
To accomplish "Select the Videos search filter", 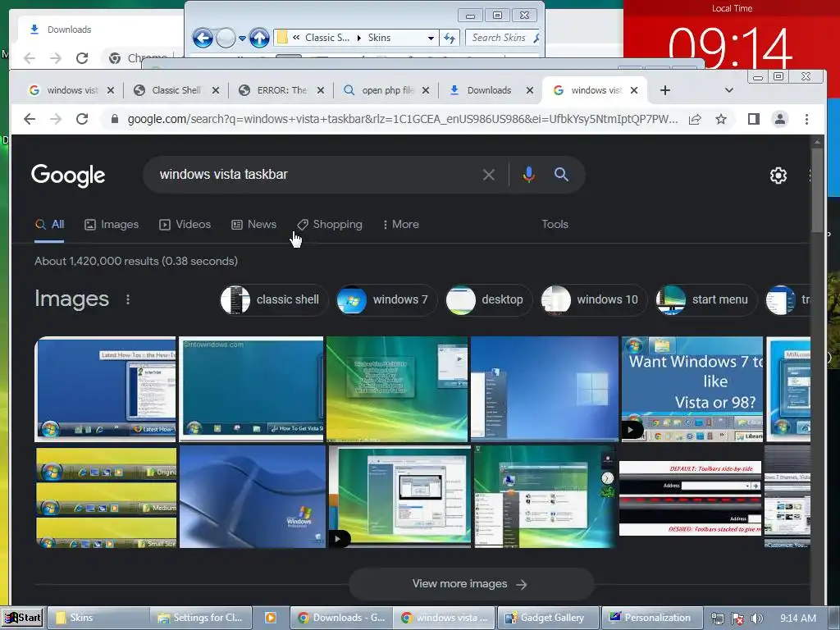I will point(185,225).
